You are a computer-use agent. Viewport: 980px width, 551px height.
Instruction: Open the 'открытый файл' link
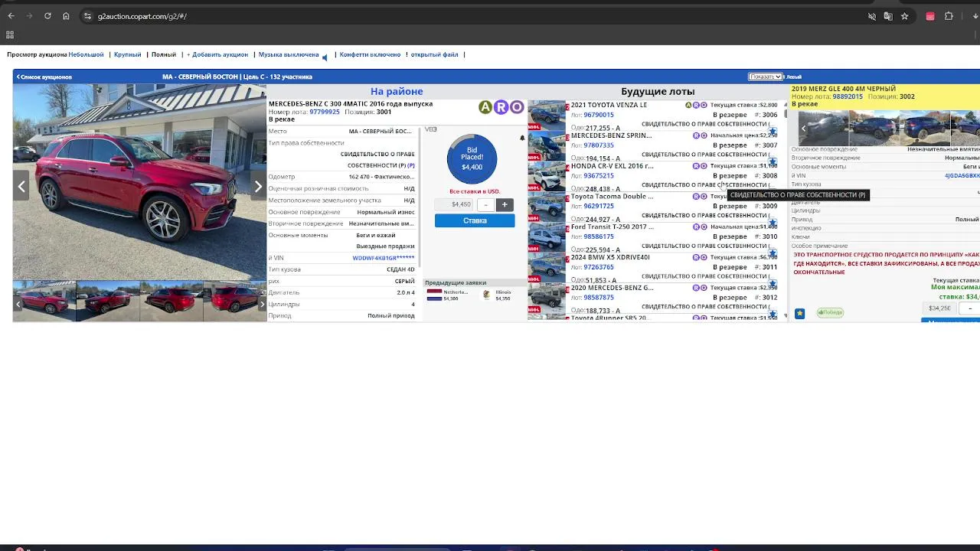(434, 54)
